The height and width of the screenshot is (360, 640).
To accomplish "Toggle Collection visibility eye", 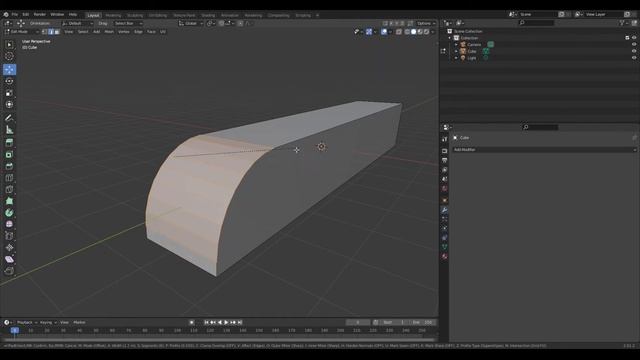I will point(634,38).
